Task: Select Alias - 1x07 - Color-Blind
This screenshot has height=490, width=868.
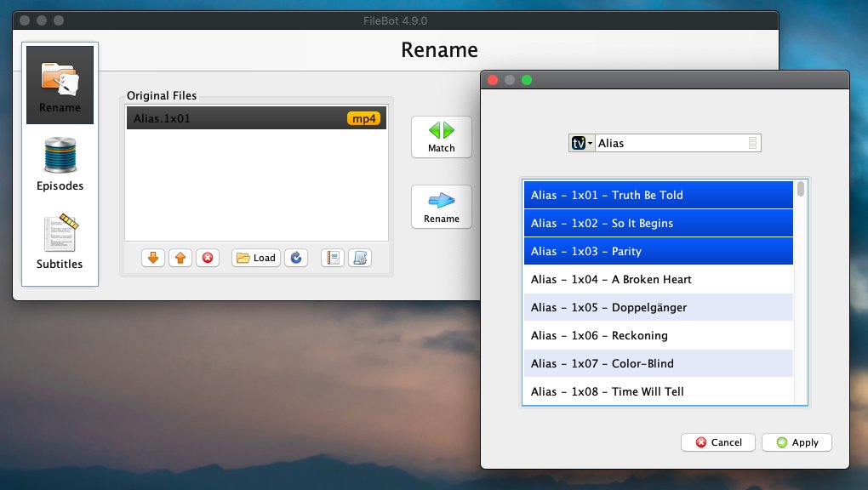Action: coord(658,363)
